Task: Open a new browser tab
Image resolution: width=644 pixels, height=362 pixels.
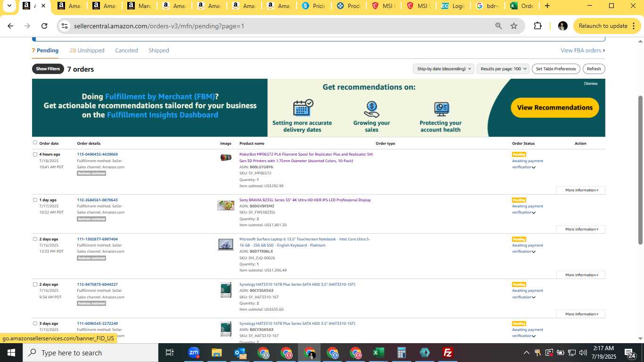Action: [547, 6]
